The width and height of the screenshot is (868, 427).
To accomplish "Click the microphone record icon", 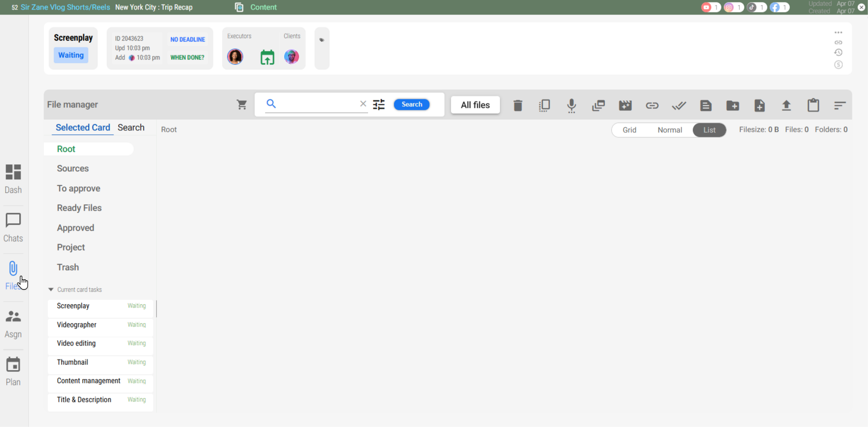I will coord(571,105).
